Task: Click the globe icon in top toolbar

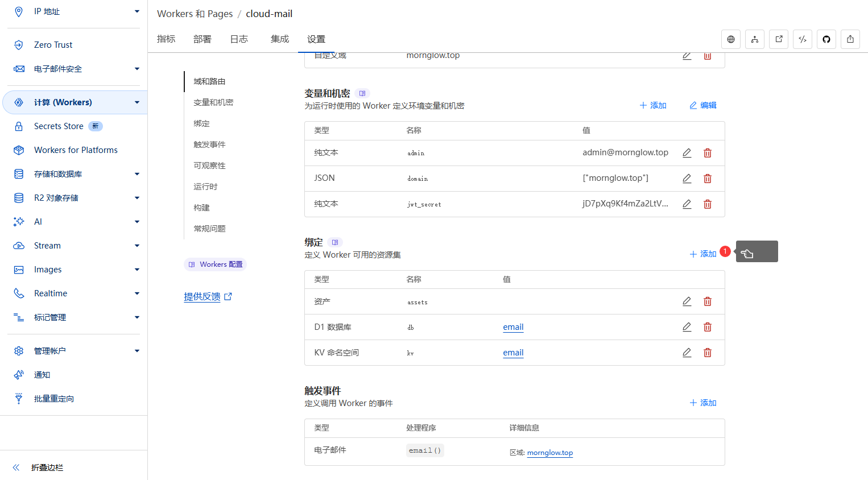Action: [731, 39]
